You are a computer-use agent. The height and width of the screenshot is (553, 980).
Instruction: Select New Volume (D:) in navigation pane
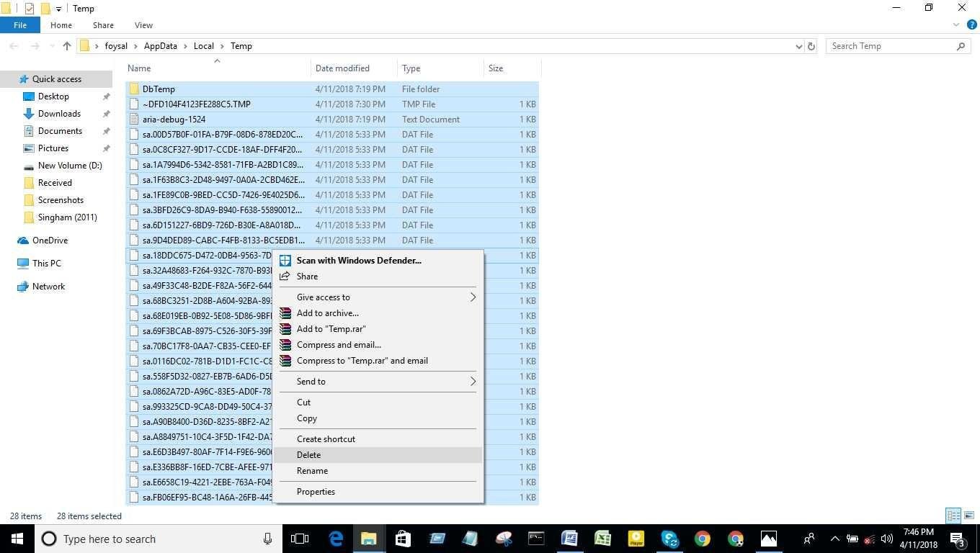[70, 166]
